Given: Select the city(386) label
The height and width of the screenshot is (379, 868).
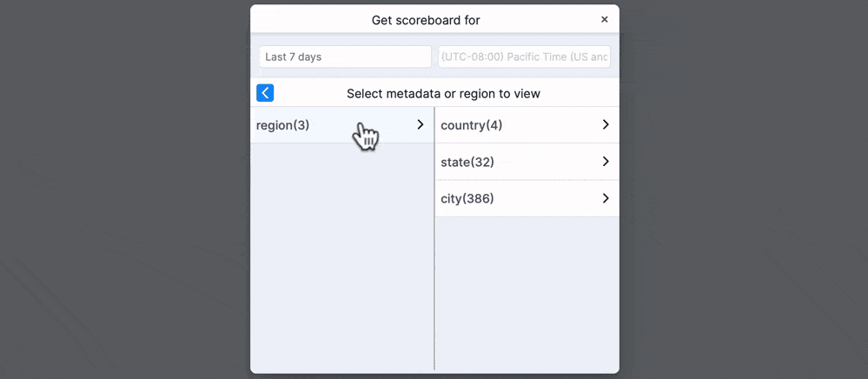Looking at the screenshot, I should 467,199.
